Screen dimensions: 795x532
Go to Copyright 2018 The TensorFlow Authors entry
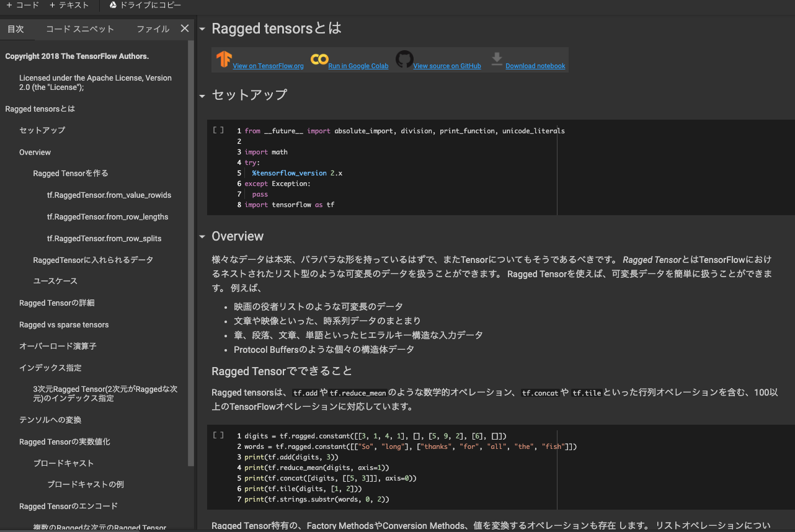pyautogui.click(x=77, y=56)
